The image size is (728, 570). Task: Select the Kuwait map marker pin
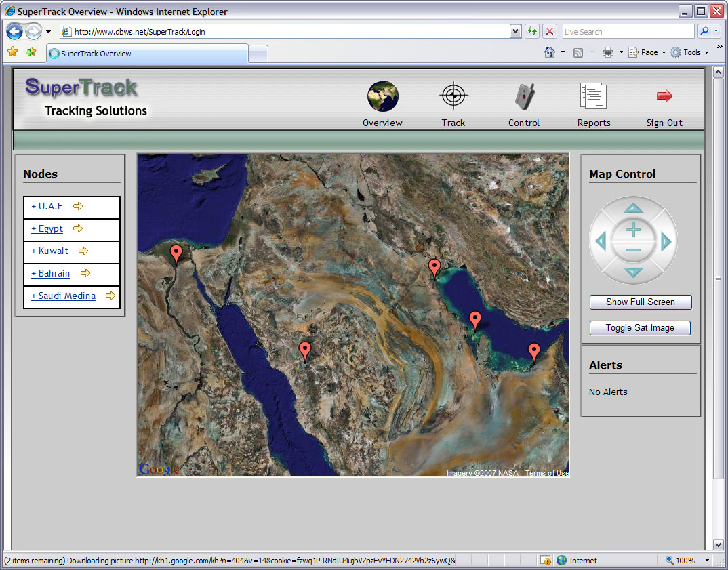pyautogui.click(x=434, y=269)
